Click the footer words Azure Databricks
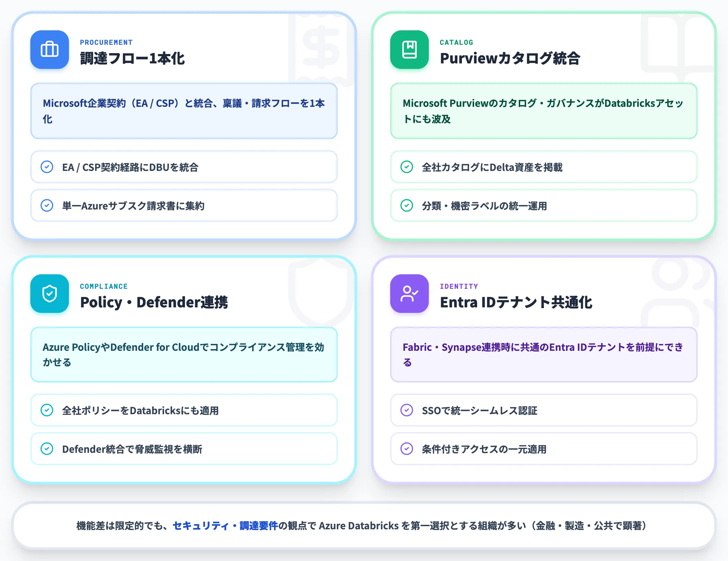728x561 pixels. click(x=358, y=526)
